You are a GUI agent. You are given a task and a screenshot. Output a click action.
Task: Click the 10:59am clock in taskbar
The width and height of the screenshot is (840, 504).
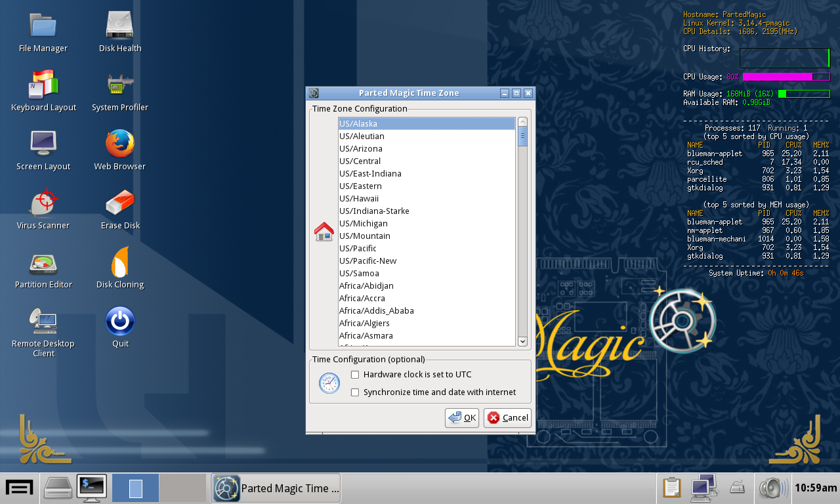click(816, 488)
